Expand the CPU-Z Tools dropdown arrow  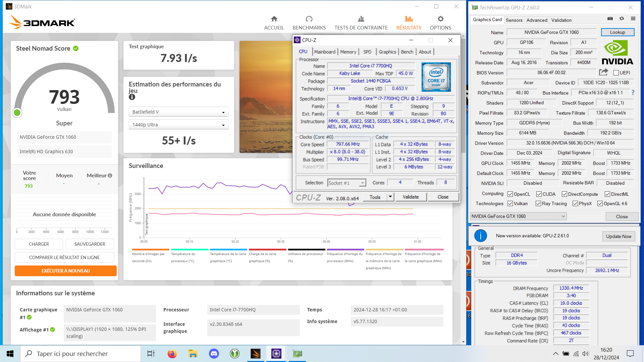tap(390, 197)
